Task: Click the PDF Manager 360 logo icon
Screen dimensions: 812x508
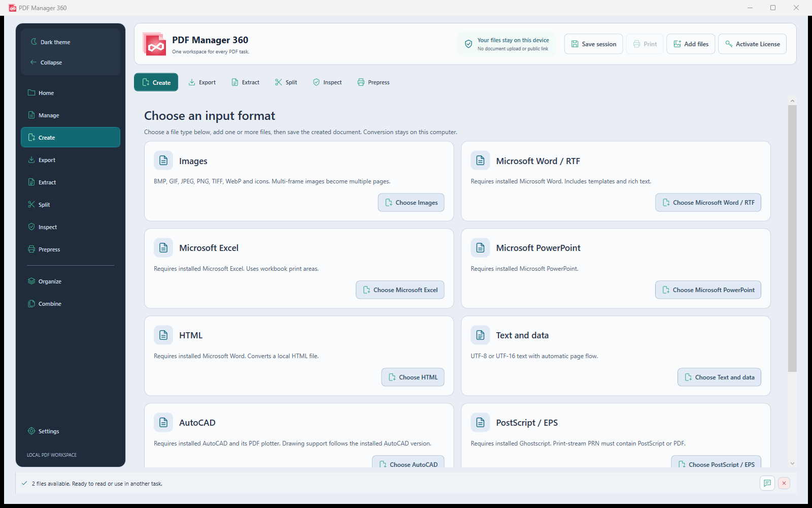Action: click(x=155, y=44)
